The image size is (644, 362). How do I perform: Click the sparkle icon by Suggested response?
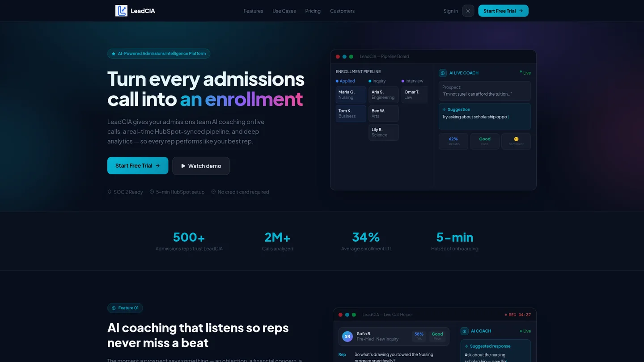[x=466, y=346]
